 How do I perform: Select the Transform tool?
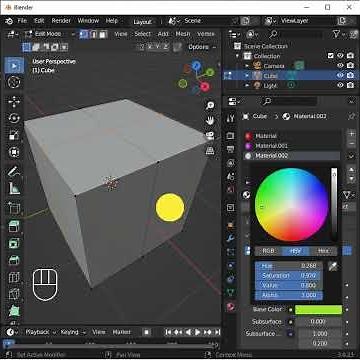[14, 152]
